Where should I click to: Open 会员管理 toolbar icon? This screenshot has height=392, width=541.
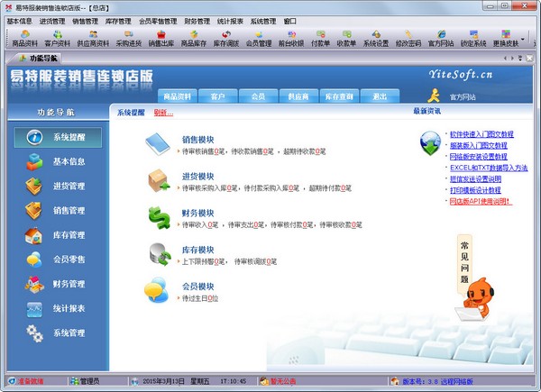pyautogui.click(x=259, y=38)
